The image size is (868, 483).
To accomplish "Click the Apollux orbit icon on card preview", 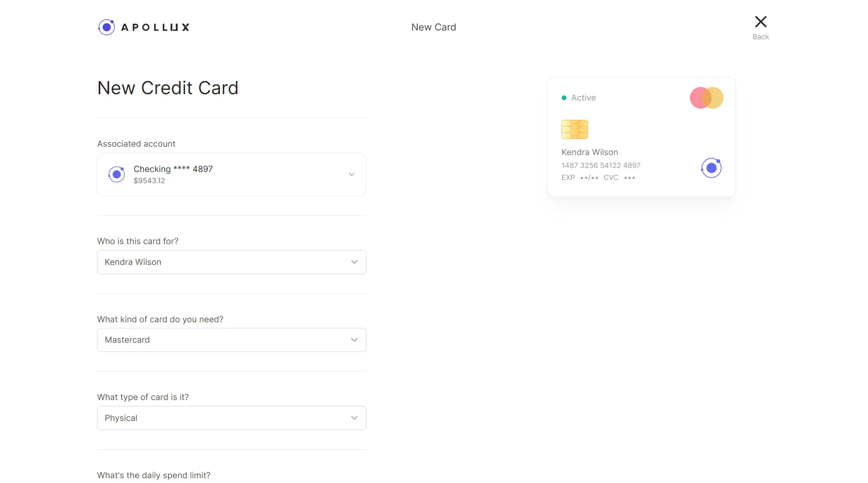I will (x=711, y=168).
